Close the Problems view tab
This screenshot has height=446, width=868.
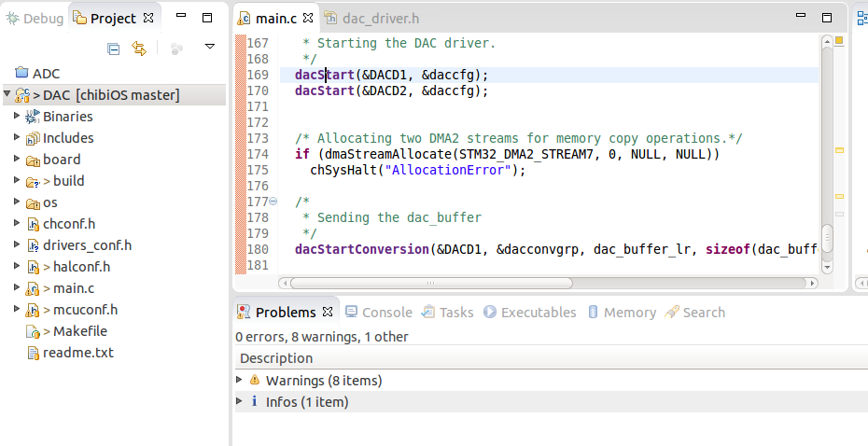(x=328, y=312)
